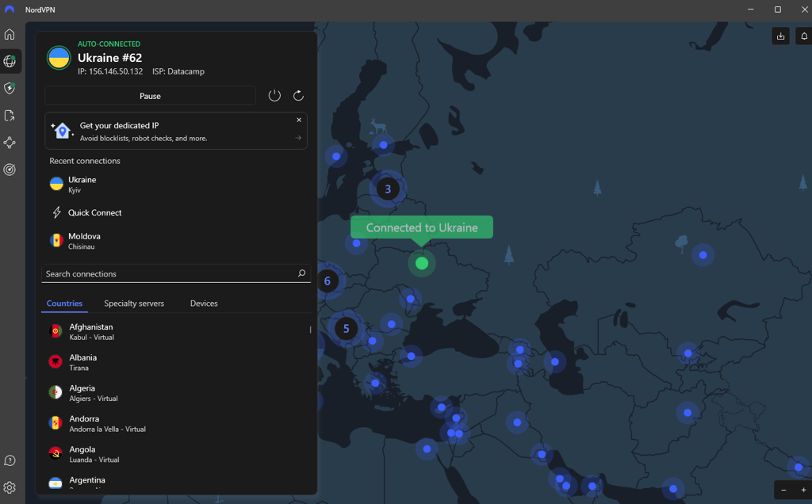Select Andorra from the country list
This screenshot has width=812, height=504.
[x=176, y=423]
